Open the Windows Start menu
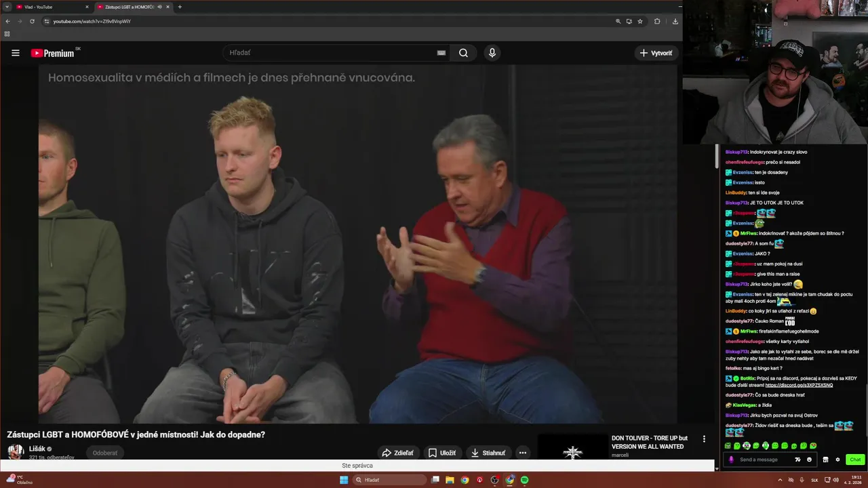Screen dimensions: 868x488 [344, 480]
